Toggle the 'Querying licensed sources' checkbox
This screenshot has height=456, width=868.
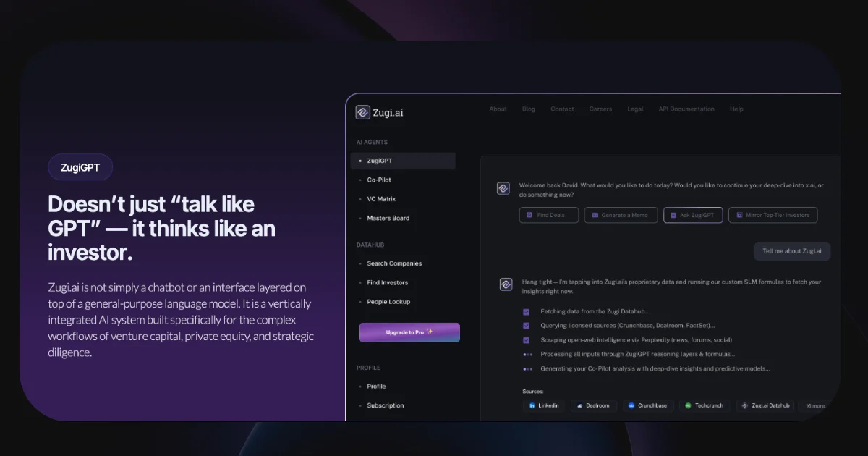tap(527, 326)
